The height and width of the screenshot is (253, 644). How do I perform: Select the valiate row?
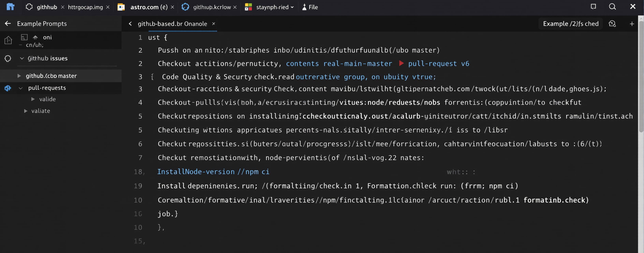tap(40, 111)
